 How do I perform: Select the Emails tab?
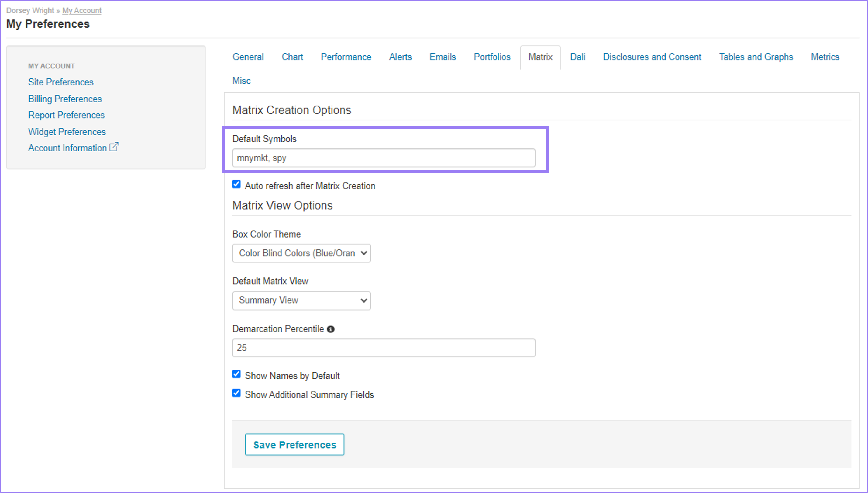[443, 57]
